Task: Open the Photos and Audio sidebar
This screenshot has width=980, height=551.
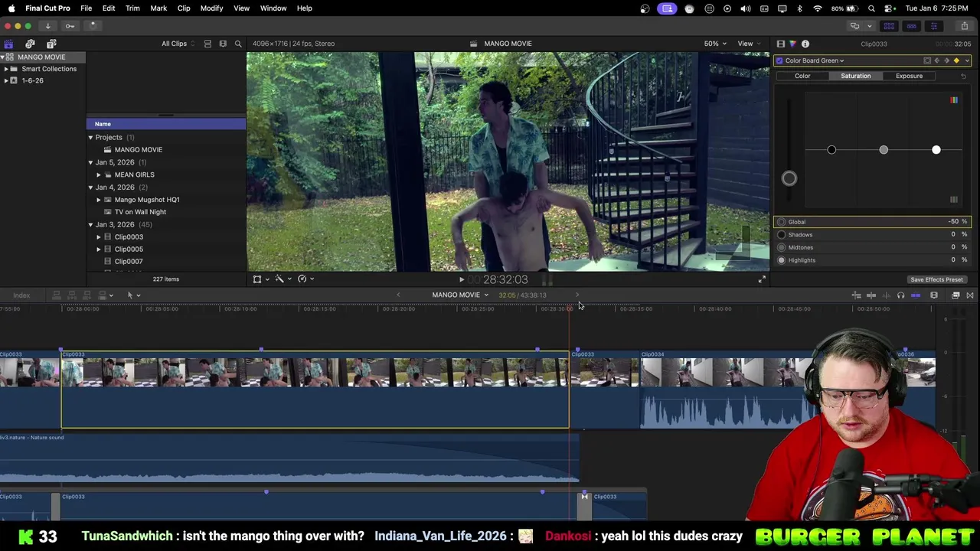Action: [x=30, y=44]
